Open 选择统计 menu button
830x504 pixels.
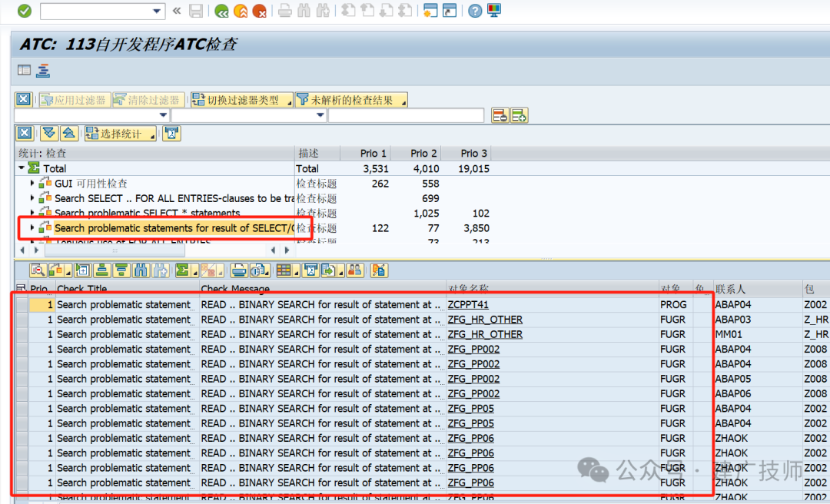[121, 134]
